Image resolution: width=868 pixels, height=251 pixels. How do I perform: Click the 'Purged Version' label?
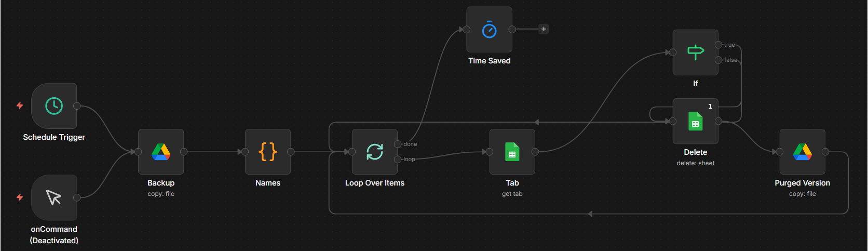click(x=803, y=183)
